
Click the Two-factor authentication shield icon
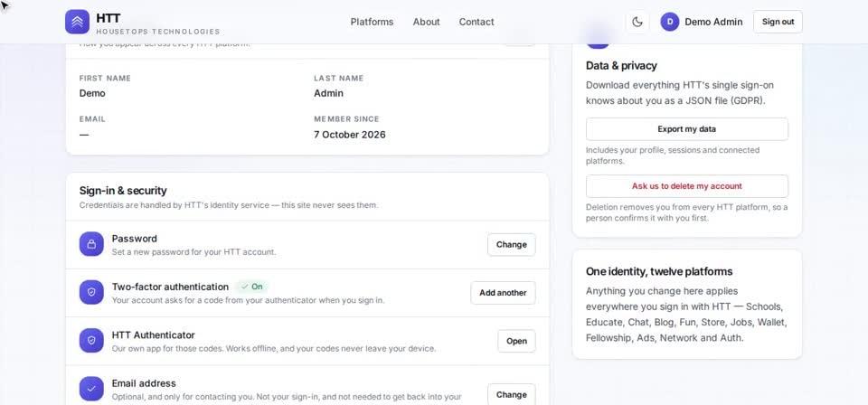pos(91,292)
